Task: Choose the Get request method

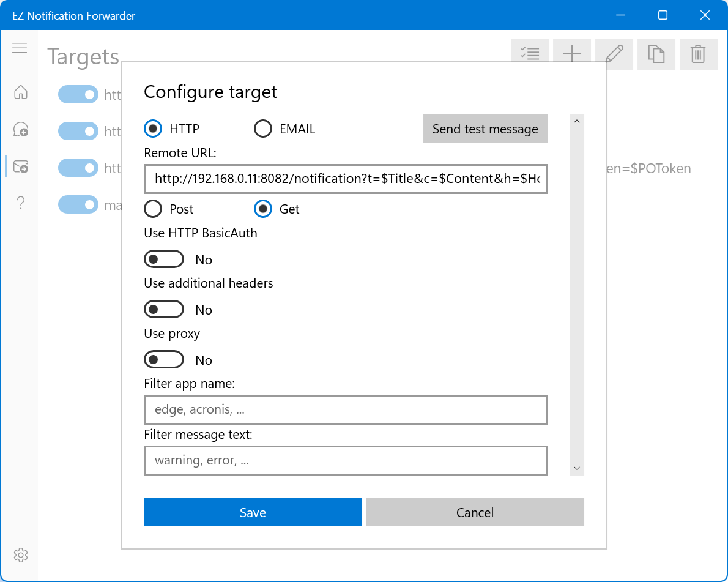Action: click(x=263, y=209)
